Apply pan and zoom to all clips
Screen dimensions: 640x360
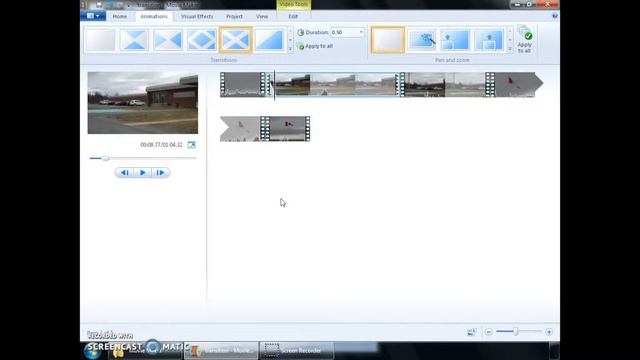(524, 40)
